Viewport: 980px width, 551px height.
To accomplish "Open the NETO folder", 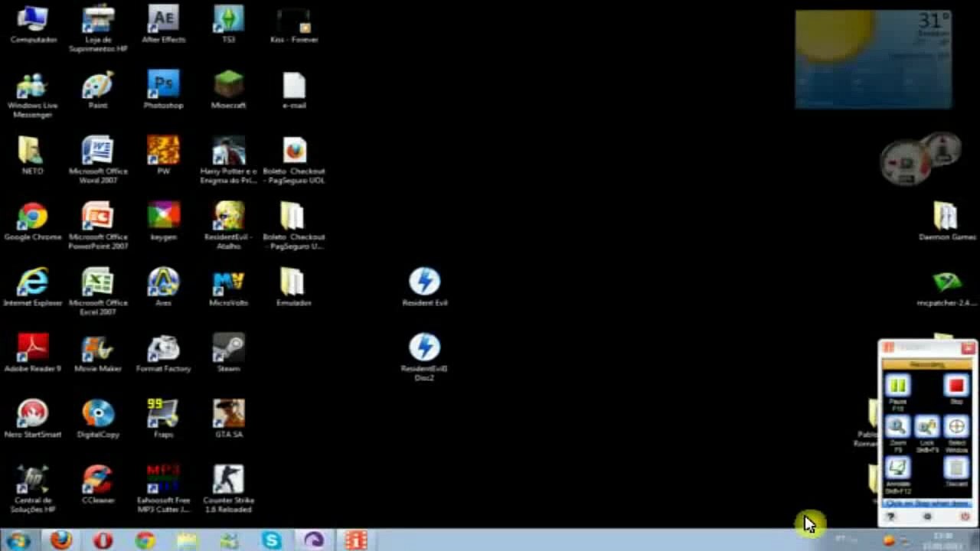I will 33,156.
